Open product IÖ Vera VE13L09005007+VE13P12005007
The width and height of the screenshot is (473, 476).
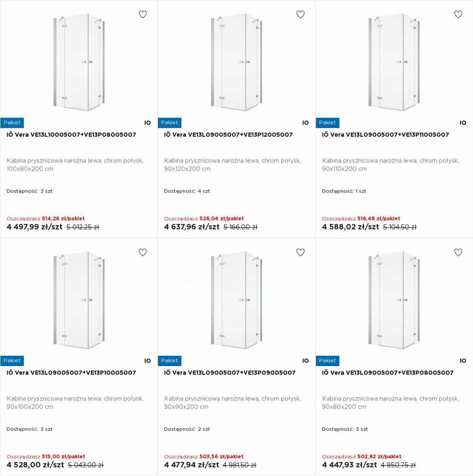tap(228, 135)
